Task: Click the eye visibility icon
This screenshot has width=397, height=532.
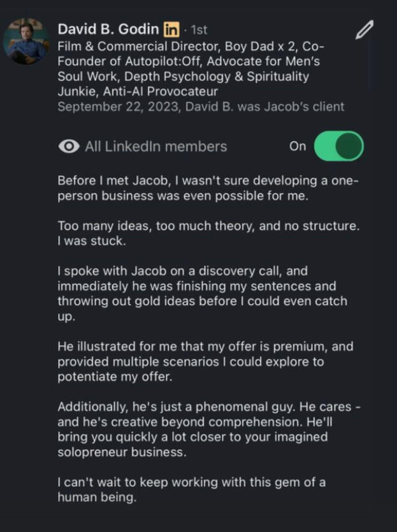Action: pyautogui.click(x=68, y=147)
